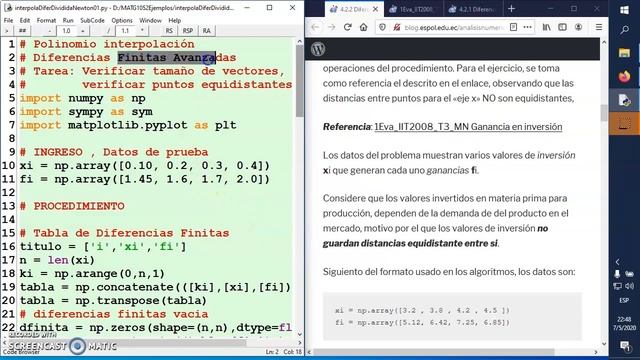The image size is (640, 360).
Task: Click Python IDLE taskbar icon
Action: [x=624, y=100]
